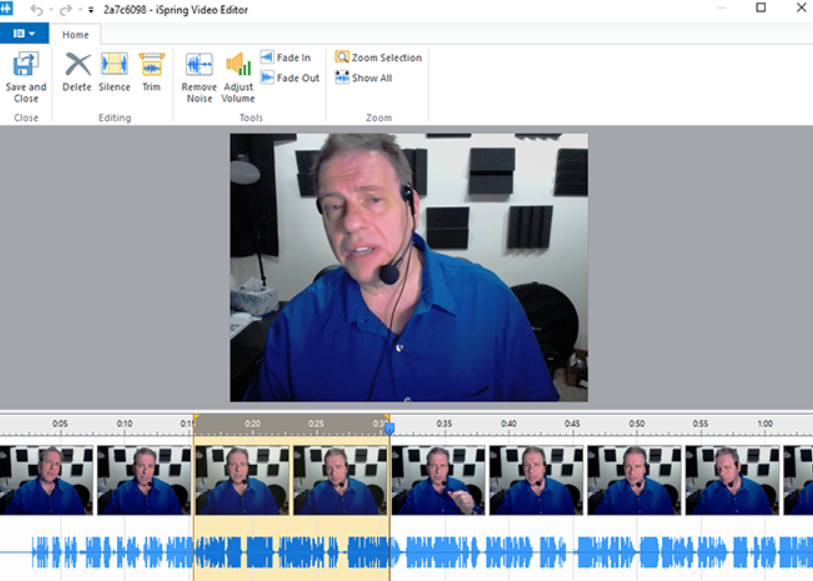Click the Save and Close icon
Viewport: 813px width, 581px height.
(x=25, y=64)
